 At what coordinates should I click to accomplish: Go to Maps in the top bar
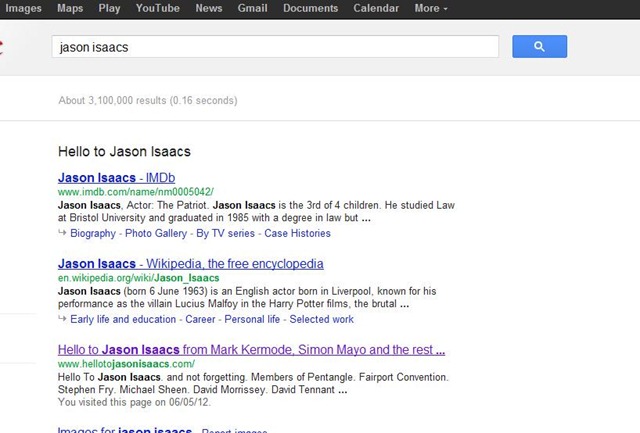(70, 8)
